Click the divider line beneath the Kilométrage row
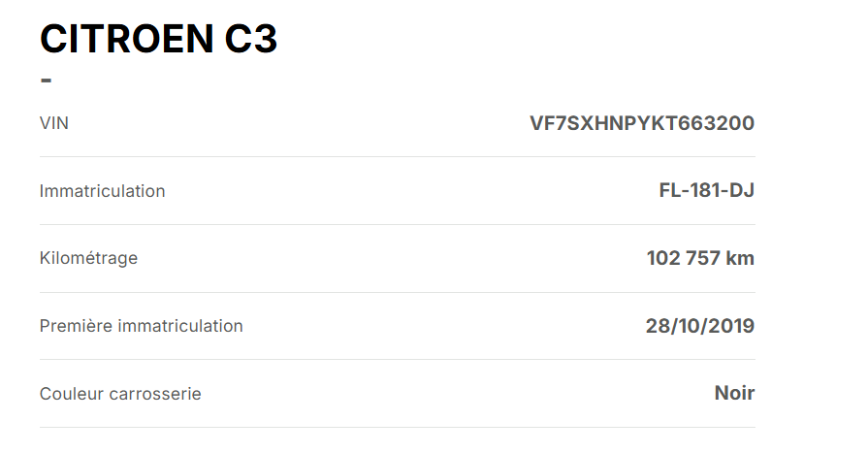The height and width of the screenshot is (453, 868). click(397, 292)
